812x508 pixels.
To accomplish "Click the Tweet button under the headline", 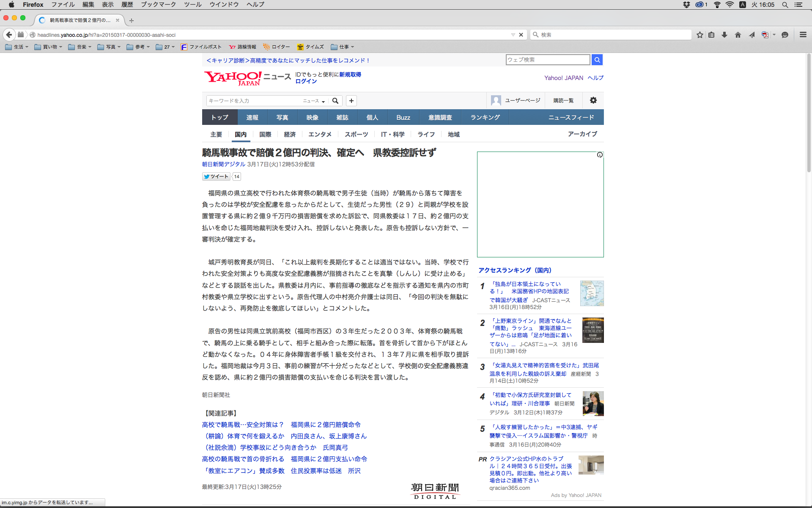I will [x=216, y=177].
